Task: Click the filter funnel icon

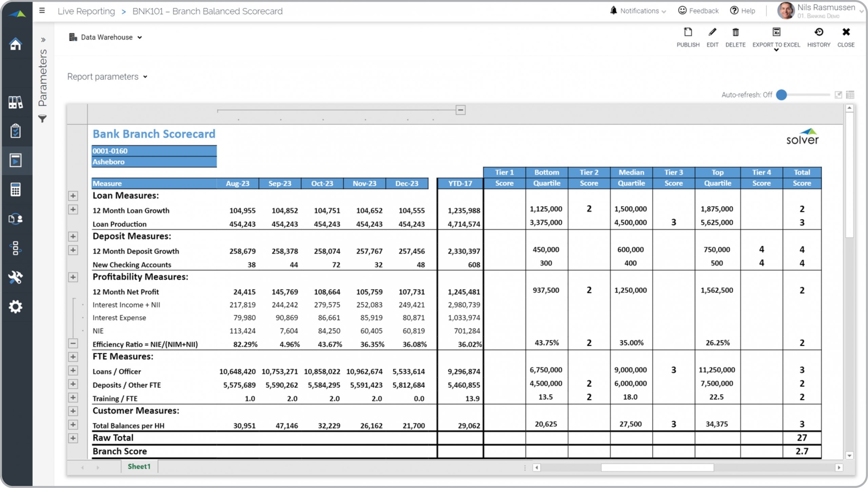Action: click(x=42, y=119)
